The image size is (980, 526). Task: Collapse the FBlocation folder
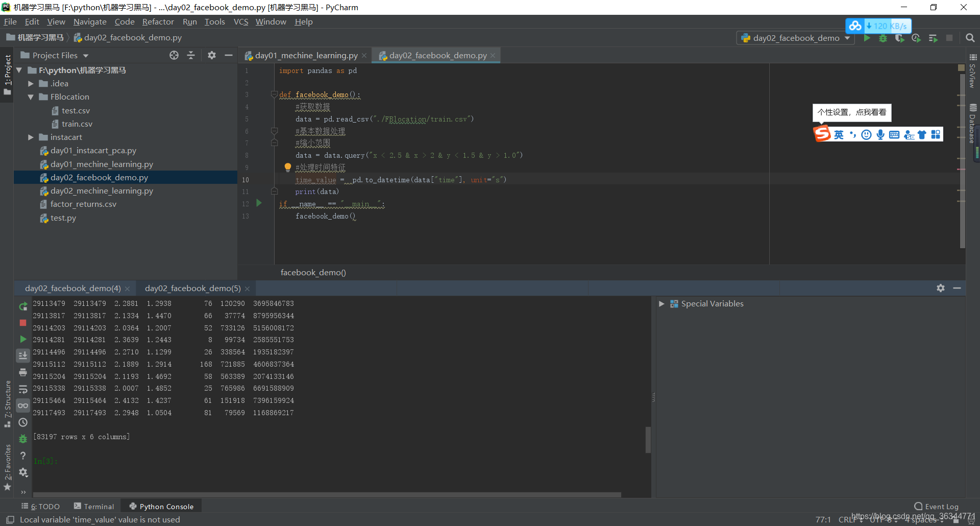pos(31,97)
